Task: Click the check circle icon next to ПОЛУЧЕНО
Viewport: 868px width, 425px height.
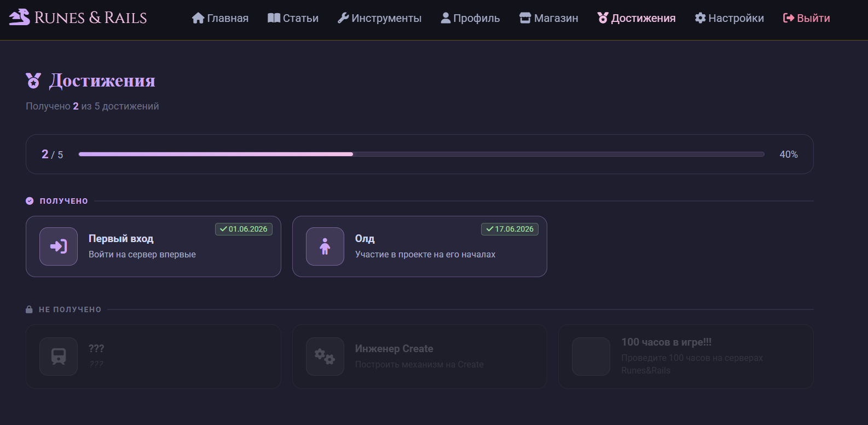Action: (30, 201)
